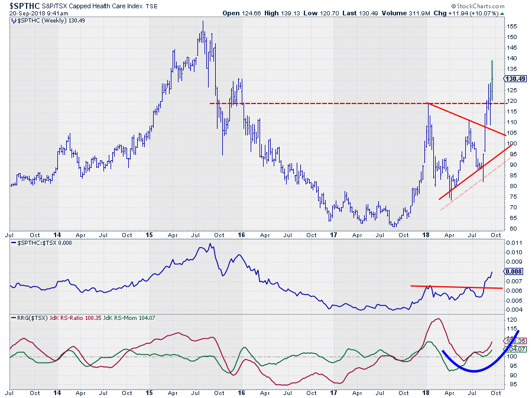Click the 108.35 RS-Ratio value tag
Image resolution: width=532 pixels, height=398 pixels.
(x=512, y=341)
